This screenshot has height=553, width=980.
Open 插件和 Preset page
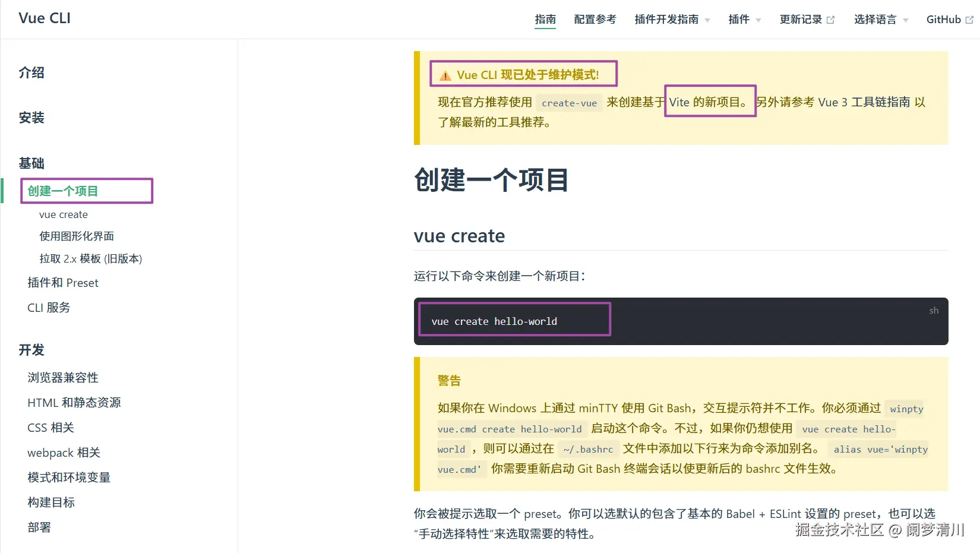tap(63, 283)
